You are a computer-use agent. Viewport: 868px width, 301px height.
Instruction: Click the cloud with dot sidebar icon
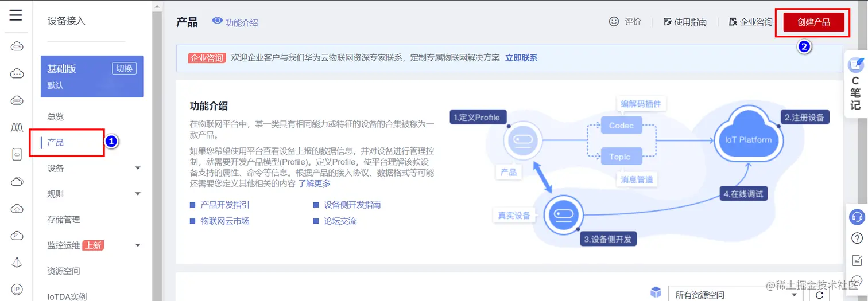17,236
